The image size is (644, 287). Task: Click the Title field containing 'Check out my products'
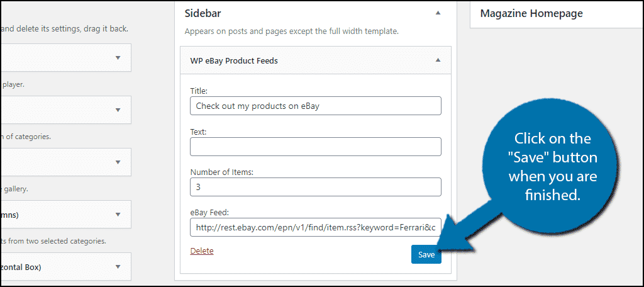[x=316, y=106]
